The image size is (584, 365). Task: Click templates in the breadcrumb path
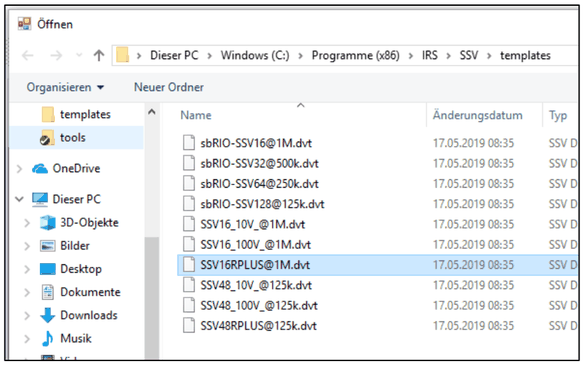[x=525, y=55]
